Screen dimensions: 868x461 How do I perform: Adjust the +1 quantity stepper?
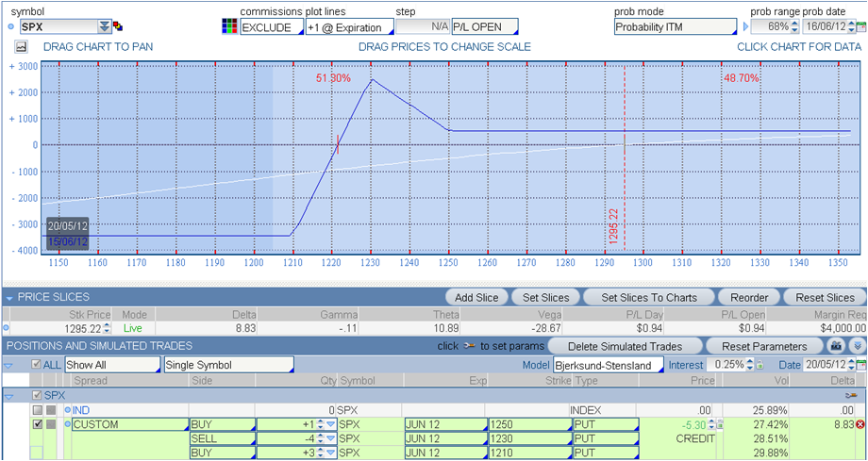coord(320,424)
